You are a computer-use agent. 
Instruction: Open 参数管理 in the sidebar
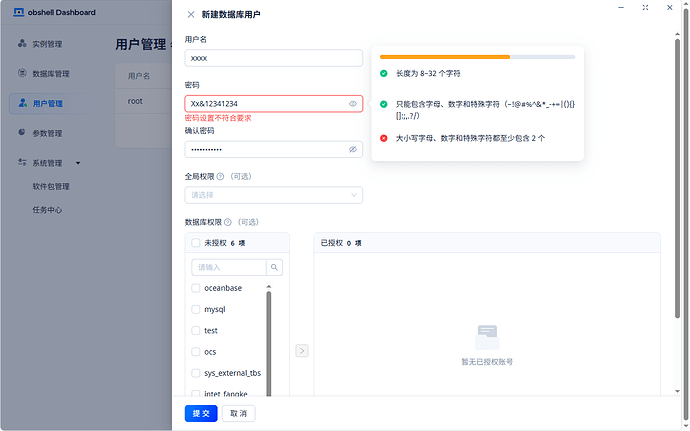[47, 133]
